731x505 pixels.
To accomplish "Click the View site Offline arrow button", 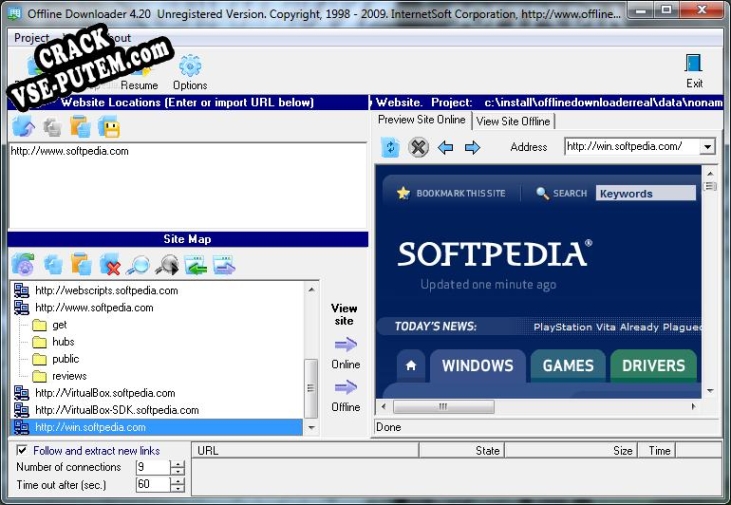I will pos(346,388).
